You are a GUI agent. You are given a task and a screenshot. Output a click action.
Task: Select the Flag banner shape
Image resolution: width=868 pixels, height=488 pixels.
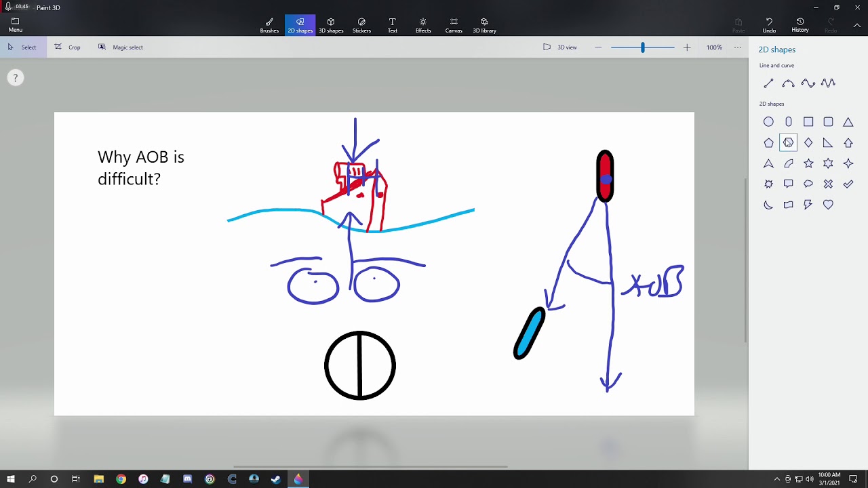[788, 205]
